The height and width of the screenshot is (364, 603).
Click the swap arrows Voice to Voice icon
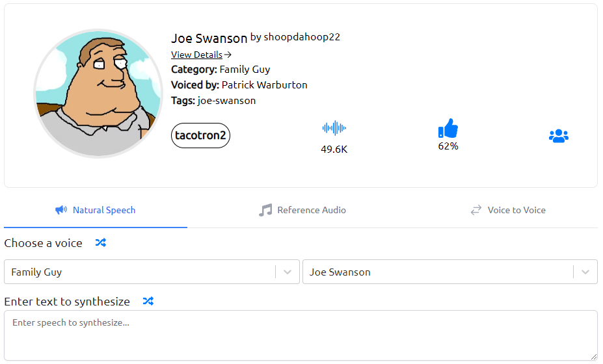click(476, 210)
